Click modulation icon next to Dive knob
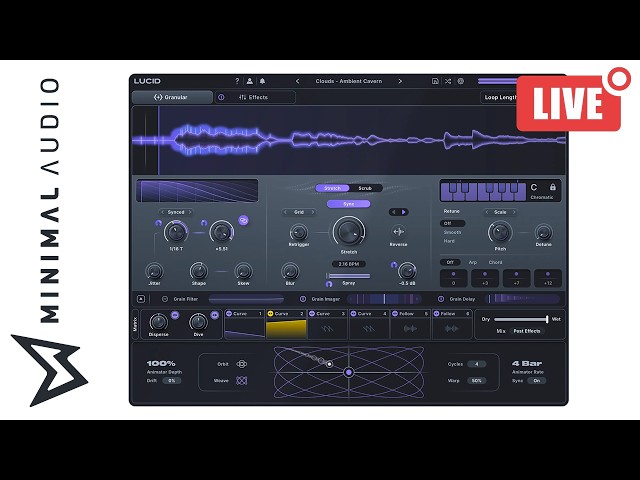The image size is (640, 480). click(x=214, y=315)
